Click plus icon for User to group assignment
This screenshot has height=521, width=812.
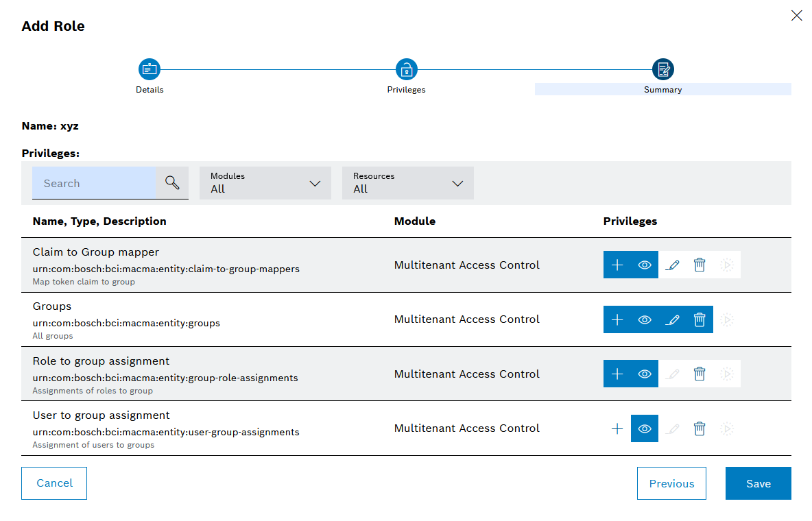click(617, 428)
